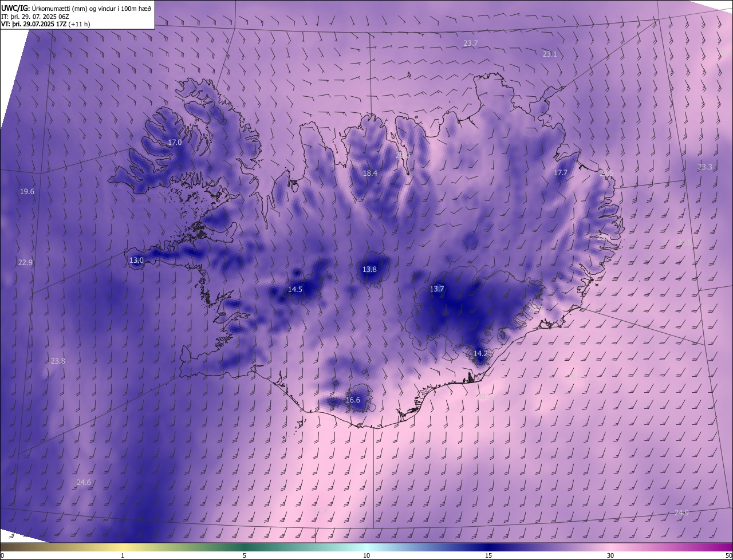Click the colour scale tick labelled 10
This screenshot has height=560, width=733.
(x=366, y=555)
